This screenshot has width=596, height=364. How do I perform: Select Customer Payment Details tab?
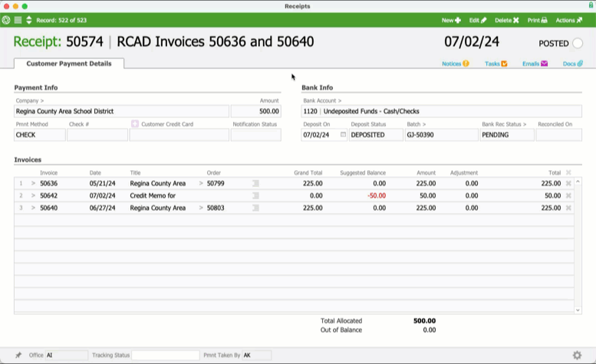pos(69,64)
